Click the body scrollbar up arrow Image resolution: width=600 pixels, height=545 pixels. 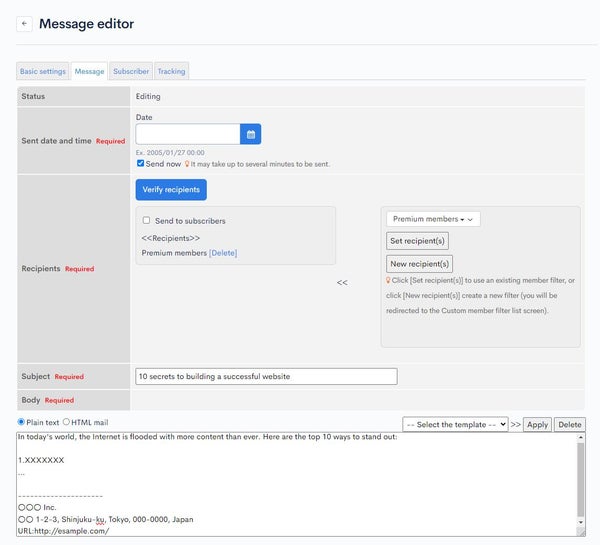pyautogui.click(x=581, y=437)
